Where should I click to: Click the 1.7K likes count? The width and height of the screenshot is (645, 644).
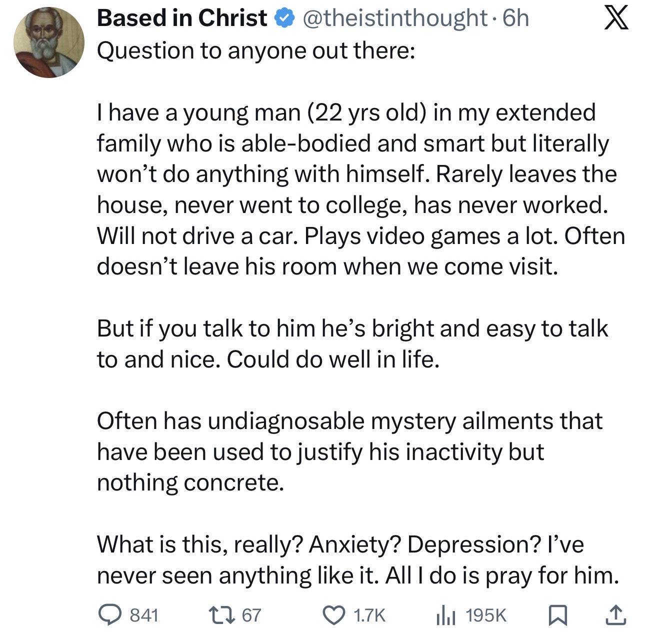(x=369, y=615)
